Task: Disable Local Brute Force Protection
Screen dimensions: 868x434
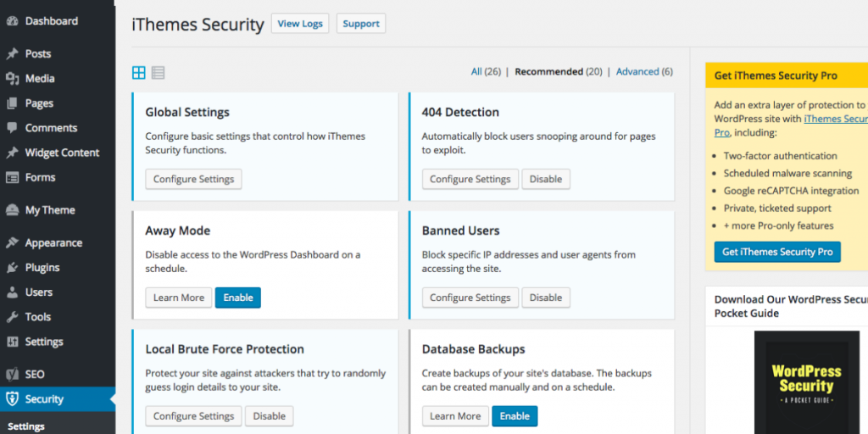Action: pyautogui.click(x=270, y=416)
